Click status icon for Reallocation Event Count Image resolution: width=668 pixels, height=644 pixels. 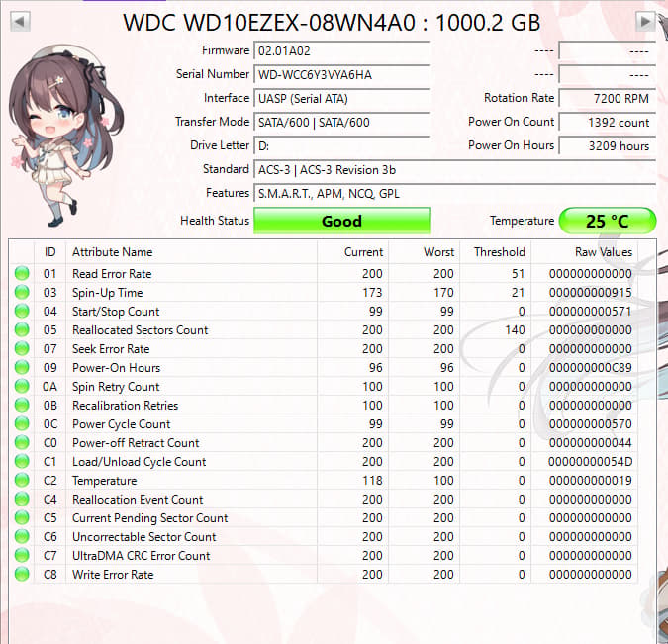coord(22,499)
